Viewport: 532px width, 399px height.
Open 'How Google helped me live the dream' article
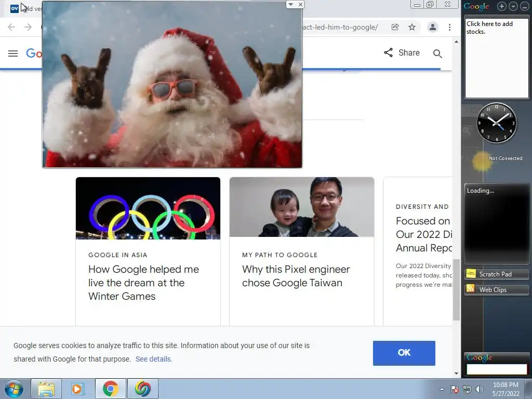pyautogui.click(x=143, y=283)
